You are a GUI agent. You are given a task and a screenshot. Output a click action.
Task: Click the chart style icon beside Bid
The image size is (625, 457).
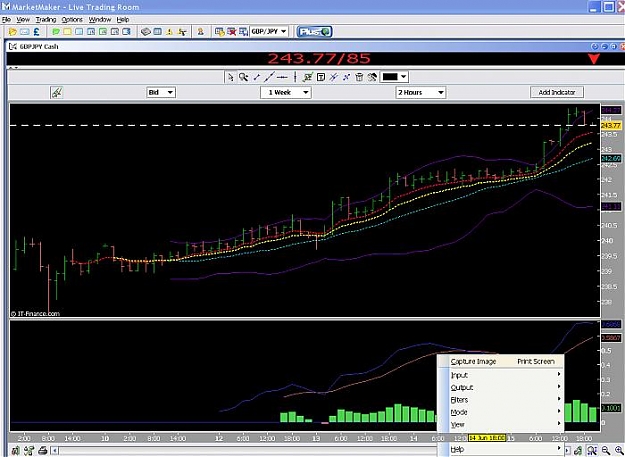tap(57, 92)
